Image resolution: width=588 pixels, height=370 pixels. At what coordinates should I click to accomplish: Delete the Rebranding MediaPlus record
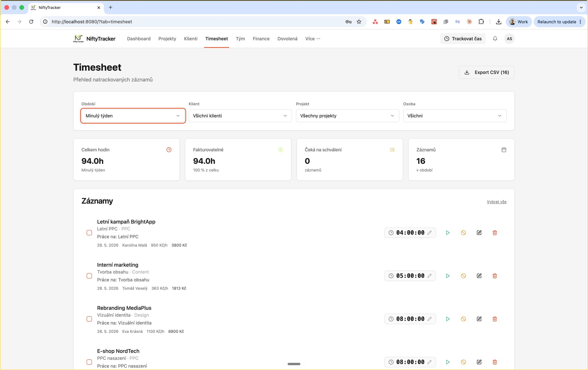pos(495,319)
